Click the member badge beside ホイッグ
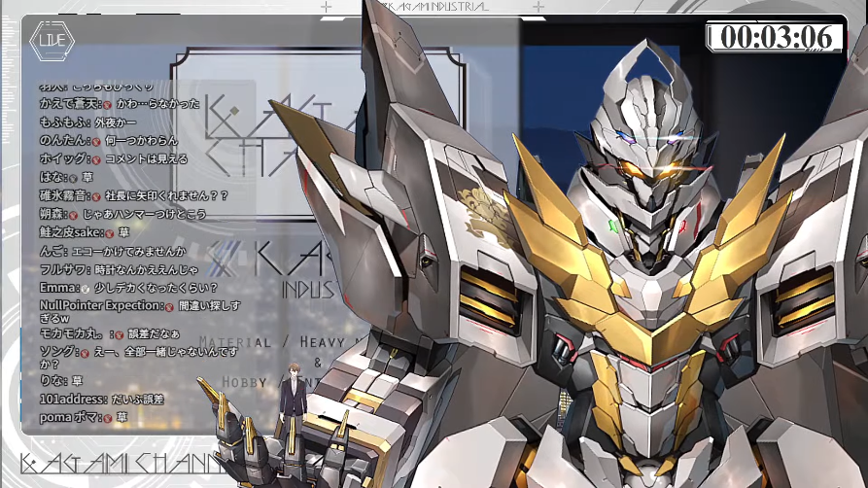Screen dimensions: 868x488 click(96, 159)
